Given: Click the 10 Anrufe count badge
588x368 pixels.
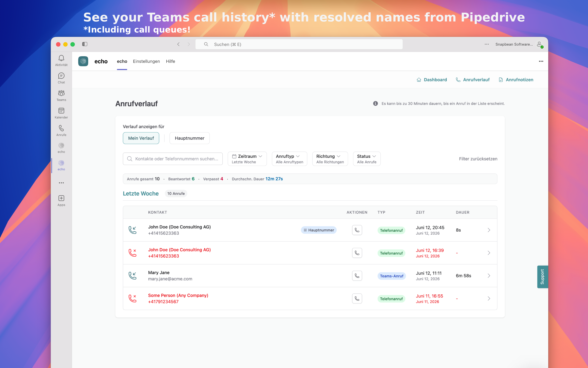Looking at the screenshot, I should pyautogui.click(x=176, y=193).
